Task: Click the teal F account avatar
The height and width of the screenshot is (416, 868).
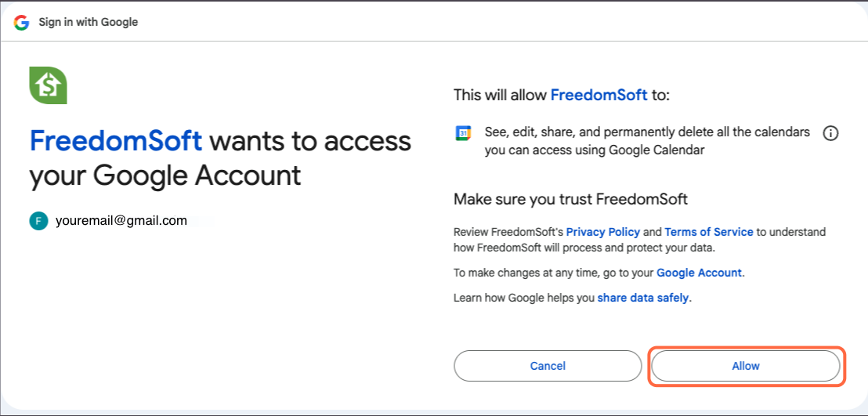Action: (38, 221)
